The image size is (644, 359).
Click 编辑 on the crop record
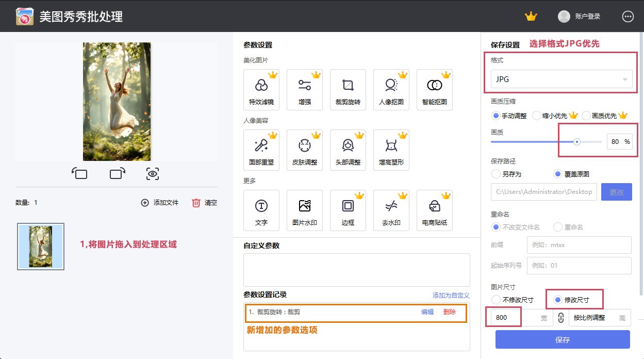(x=427, y=312)
